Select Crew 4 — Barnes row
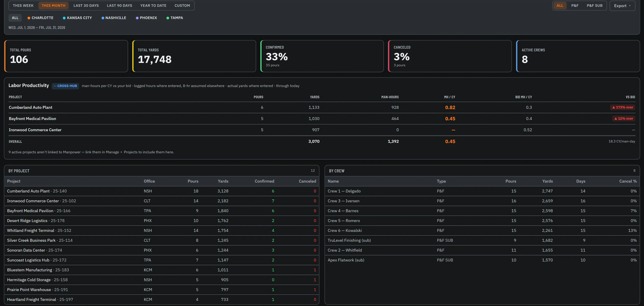Viewport: 644px width, 306px height. point(482,211)
